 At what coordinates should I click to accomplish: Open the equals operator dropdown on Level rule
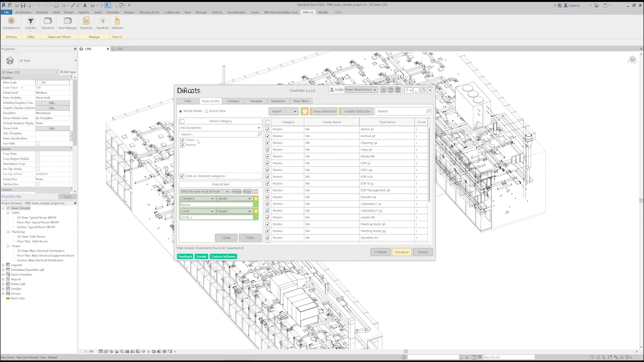[234, 211]
